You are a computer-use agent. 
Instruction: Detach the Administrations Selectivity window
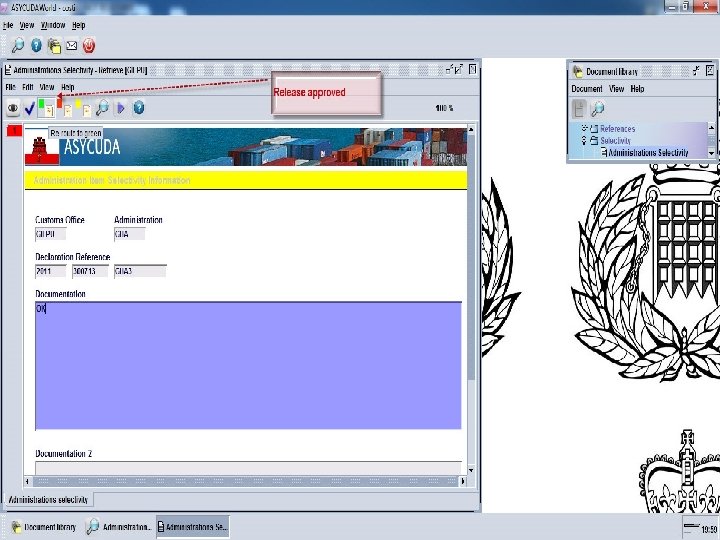tap(449, 70)
